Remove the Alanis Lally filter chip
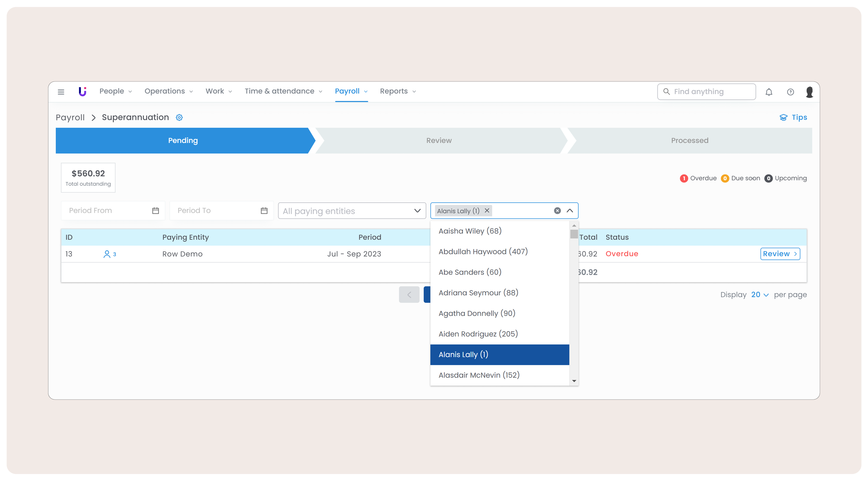The image size is (868, 481). pyautogui.click(x=487, y=210)
